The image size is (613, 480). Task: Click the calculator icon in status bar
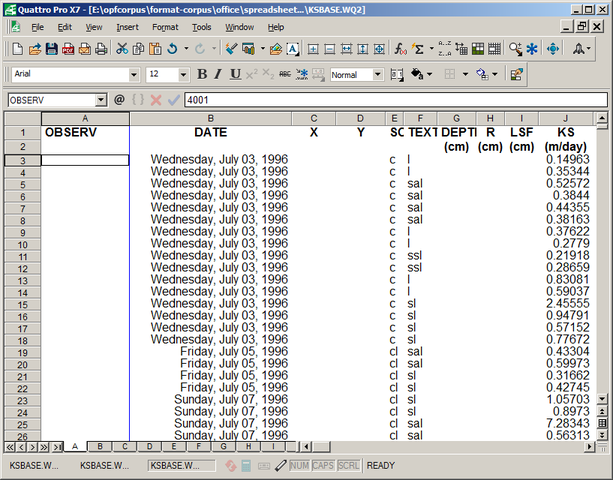pos(246,466)
